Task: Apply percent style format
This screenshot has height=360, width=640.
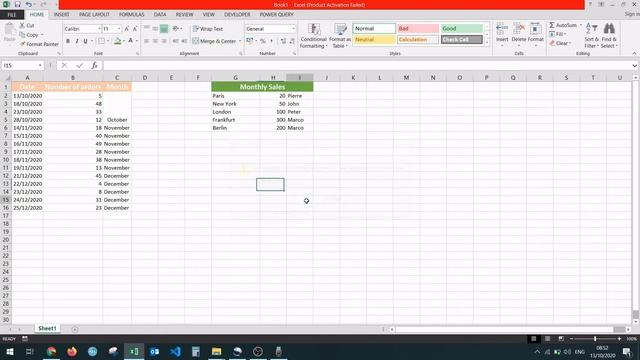Action: [x=263, y=41]
